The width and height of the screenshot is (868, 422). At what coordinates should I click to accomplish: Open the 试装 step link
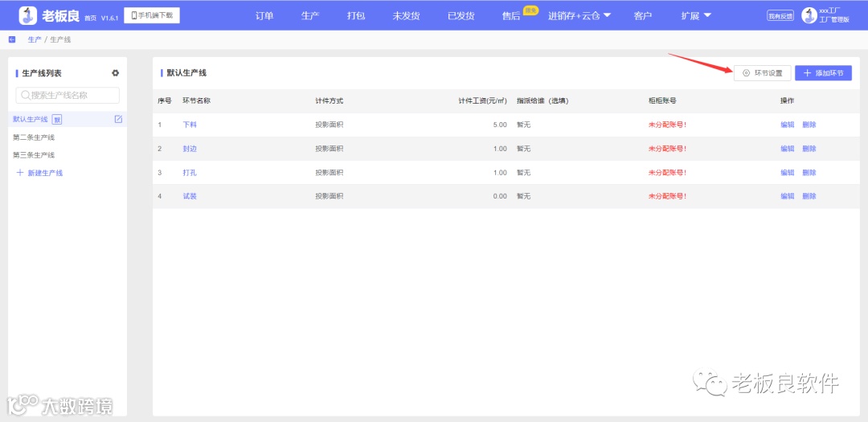coord(190,196)
